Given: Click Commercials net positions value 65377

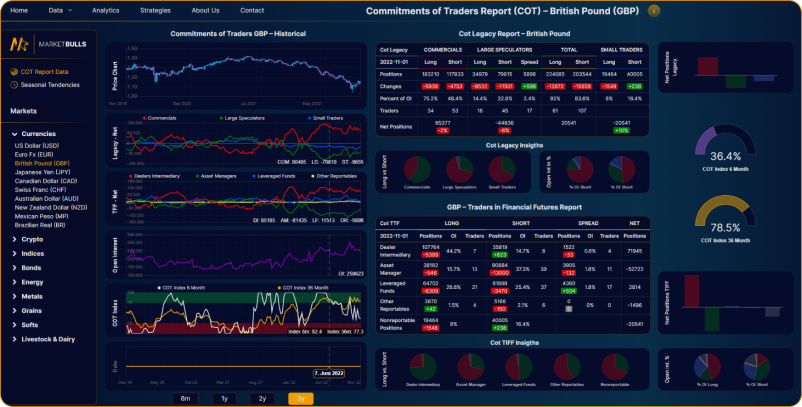Looking at the screenshot, I should pos(442,123).
